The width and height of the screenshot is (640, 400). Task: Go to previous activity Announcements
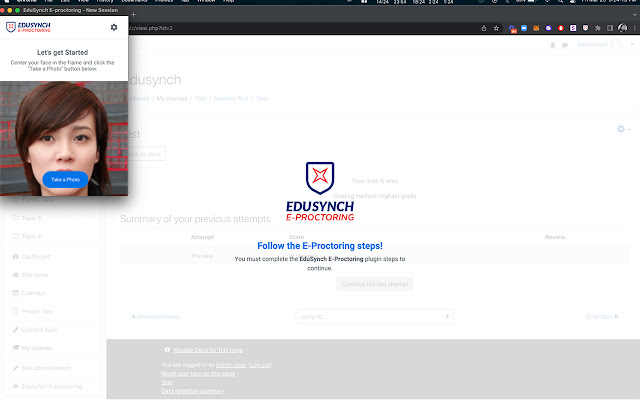[156, 317]
